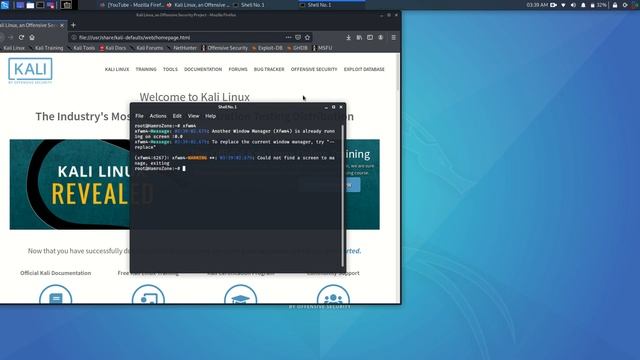This screenshot has width=640, height=360.
Task: Open the network status tray icon
Action: tap(564, 5)
